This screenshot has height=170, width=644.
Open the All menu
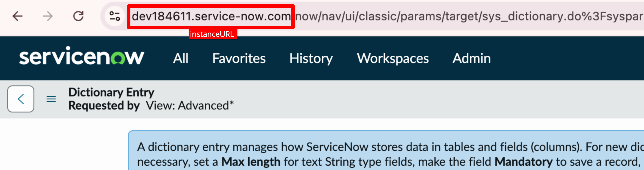coord(181,58)
